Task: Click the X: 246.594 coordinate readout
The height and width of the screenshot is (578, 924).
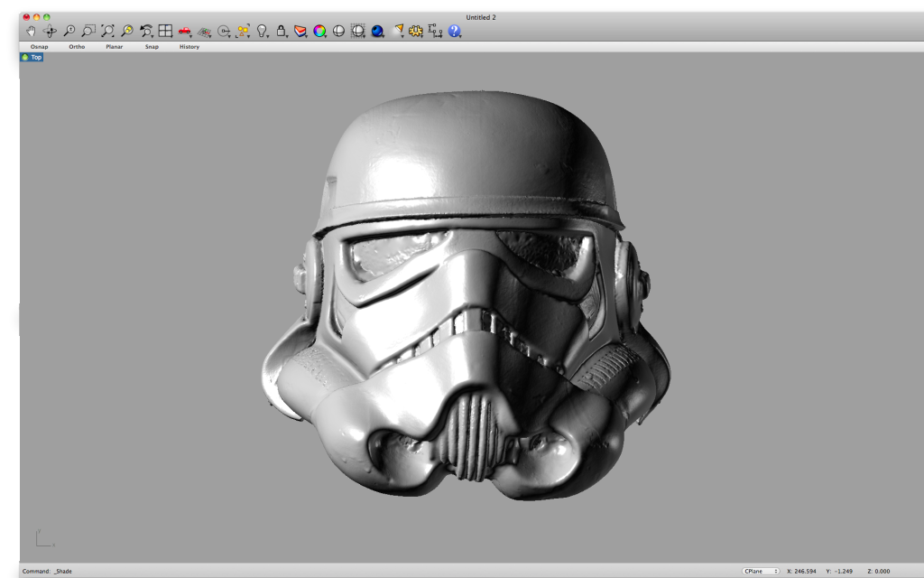Action: pyautogui.click(x=801, y=571)
